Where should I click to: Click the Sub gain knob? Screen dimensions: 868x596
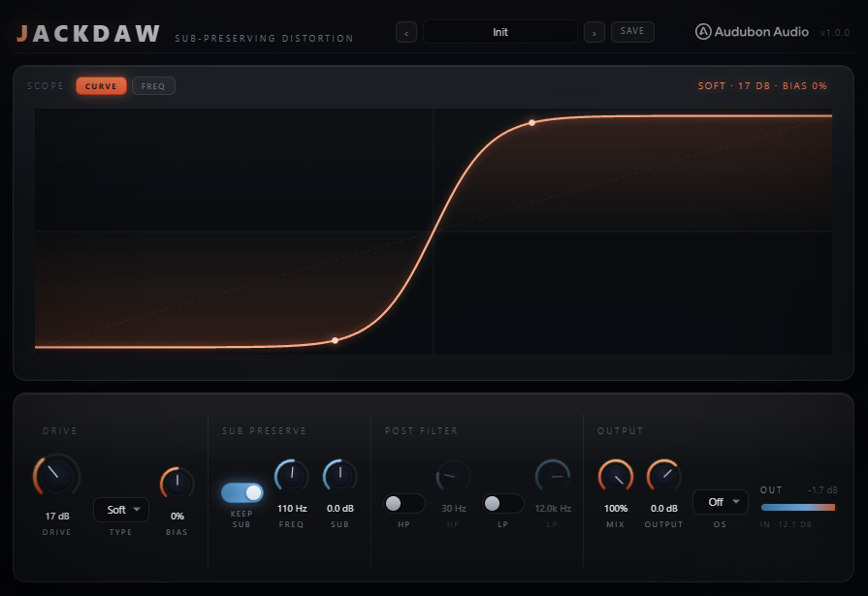339,476
